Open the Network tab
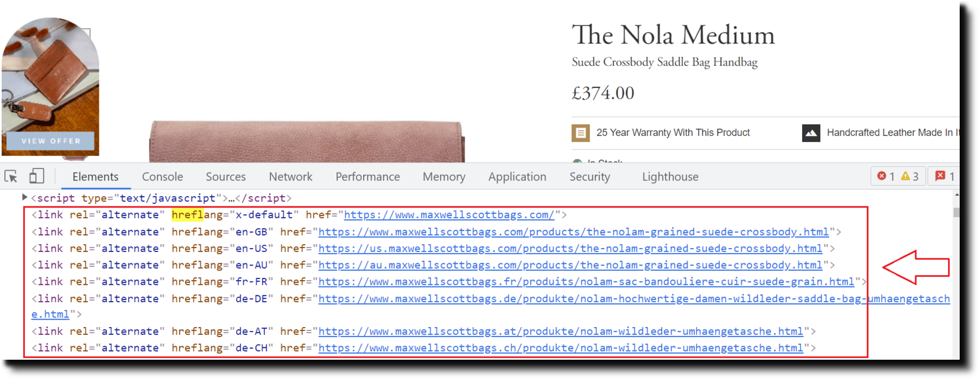Image resolution: width=980 pixels, height=380 pixels. click(290, 176)
